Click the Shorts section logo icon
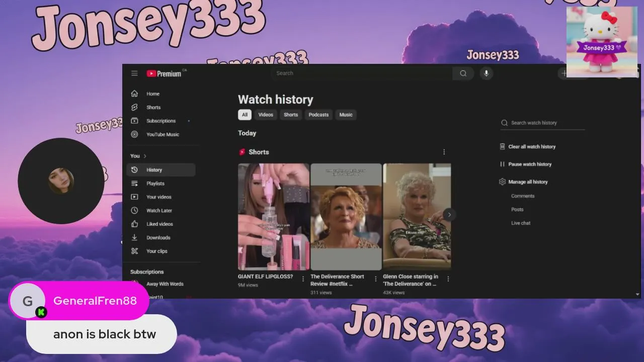Image resolution: width=644 pixels, height=362 pixels. [242, 152]
